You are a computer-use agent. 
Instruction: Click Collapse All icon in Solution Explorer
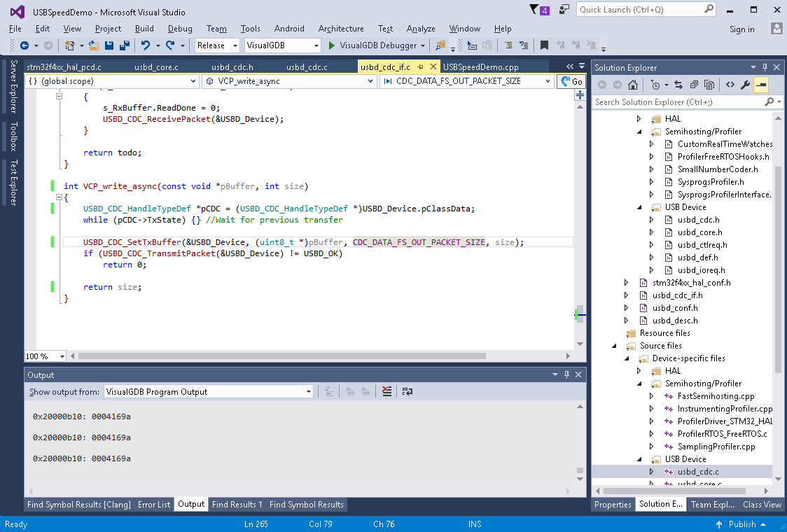[694, 85]
